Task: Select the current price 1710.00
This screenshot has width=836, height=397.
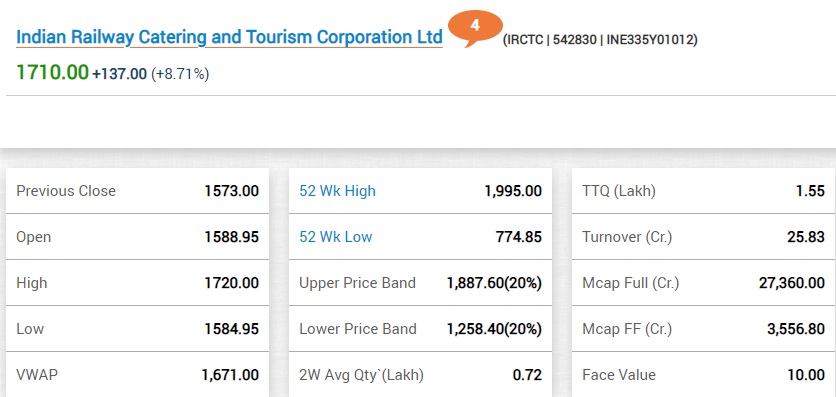Action: (x=52, y=72)
